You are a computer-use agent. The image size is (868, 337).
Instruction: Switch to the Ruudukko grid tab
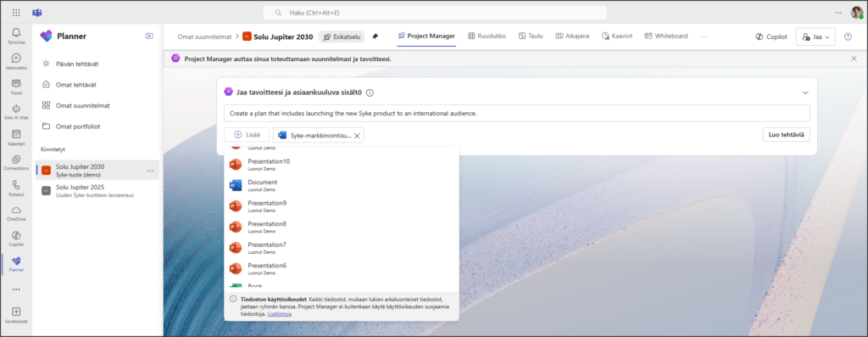(x=487, y=36)
